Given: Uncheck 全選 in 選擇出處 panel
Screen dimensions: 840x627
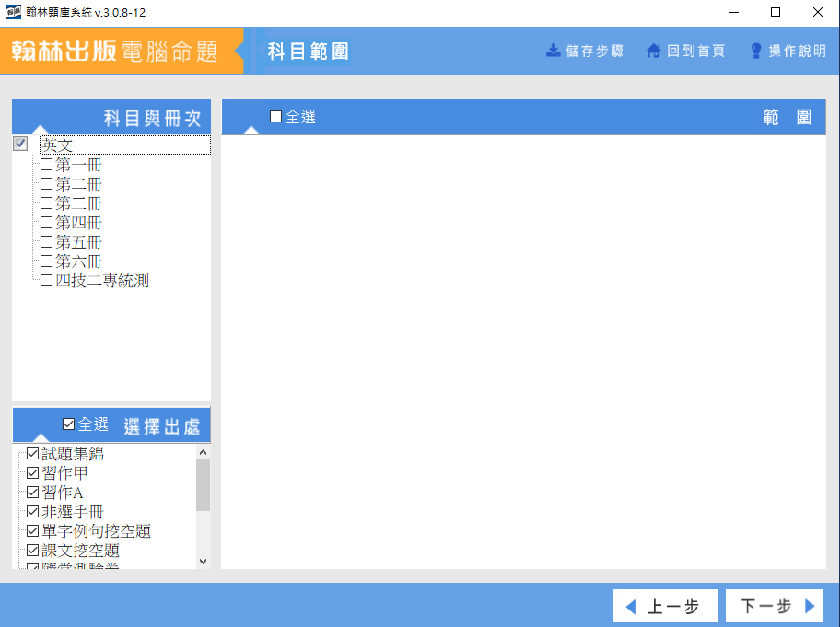Looking at the screenshot, I should pyautogui.click(x=68, y=424).
